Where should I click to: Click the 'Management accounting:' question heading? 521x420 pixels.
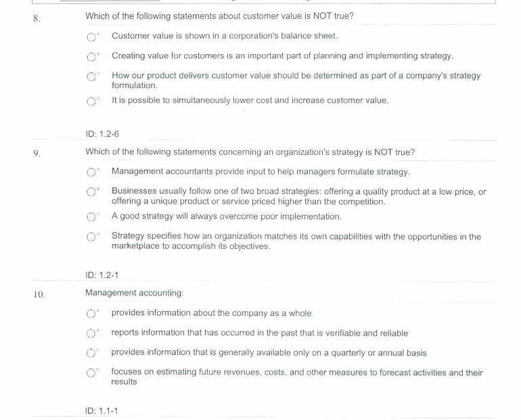pyautogui.click(x=134, y=293)
